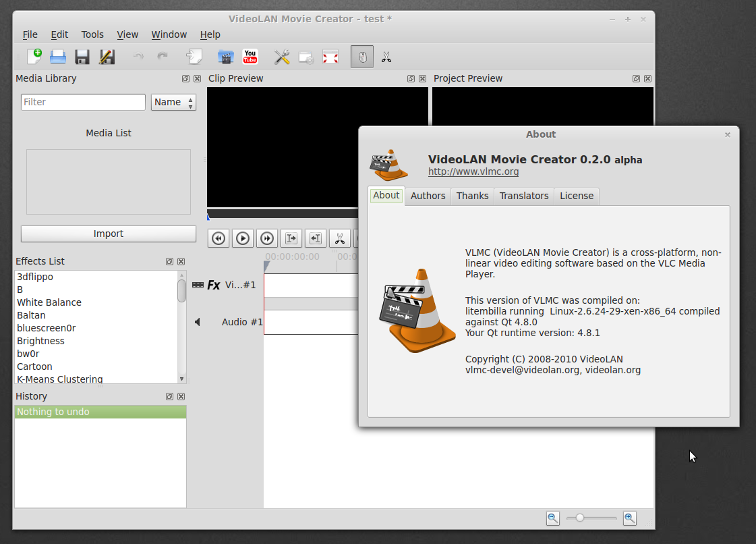Click Effects List scrollbar down arrow
756x544 pixels.
[x=182, y=379]
